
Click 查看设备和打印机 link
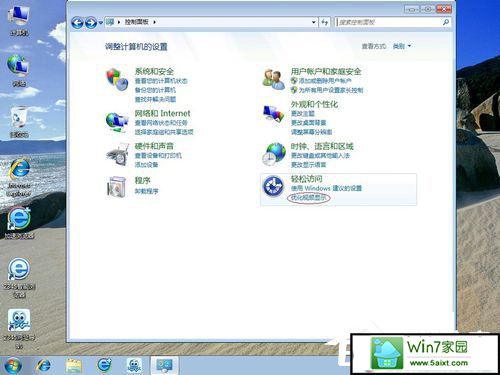tap(158, 155)
